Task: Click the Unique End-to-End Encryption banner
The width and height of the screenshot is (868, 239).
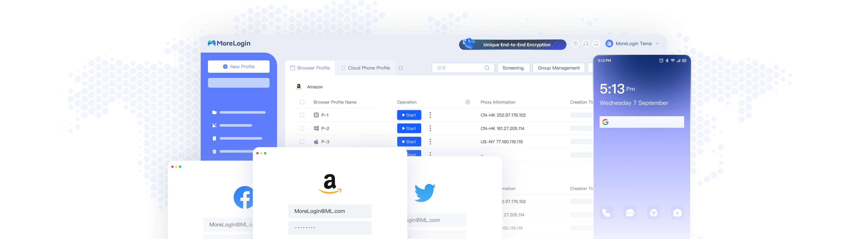Action: 512,44
